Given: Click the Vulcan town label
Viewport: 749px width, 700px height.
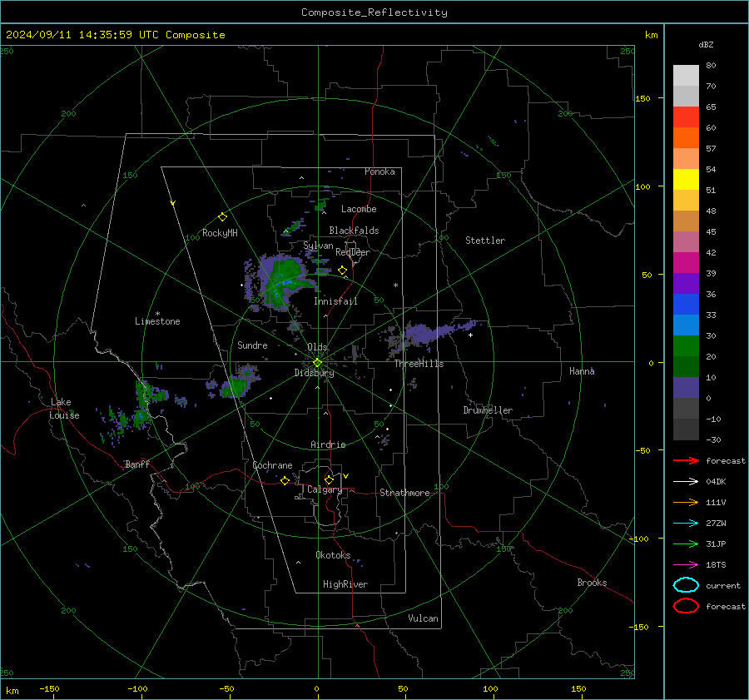Looking at the screenshot, I should [x=423, y=618].
